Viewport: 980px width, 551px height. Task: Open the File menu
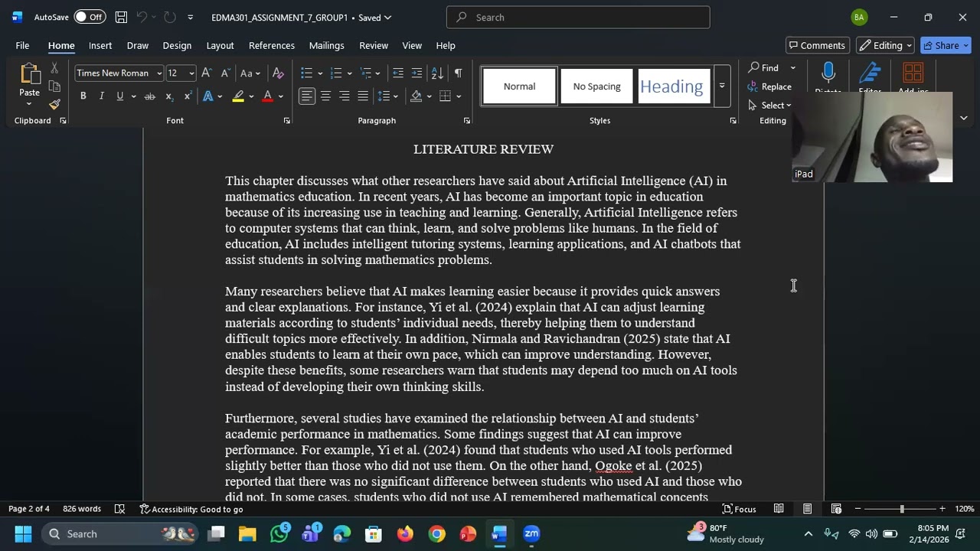(22, 45)
